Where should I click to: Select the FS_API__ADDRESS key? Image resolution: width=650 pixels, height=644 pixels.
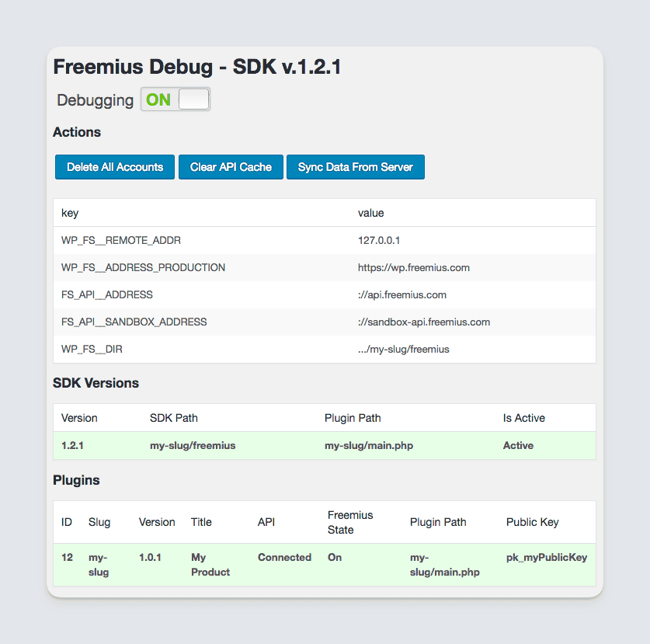[x=107, y=295]
